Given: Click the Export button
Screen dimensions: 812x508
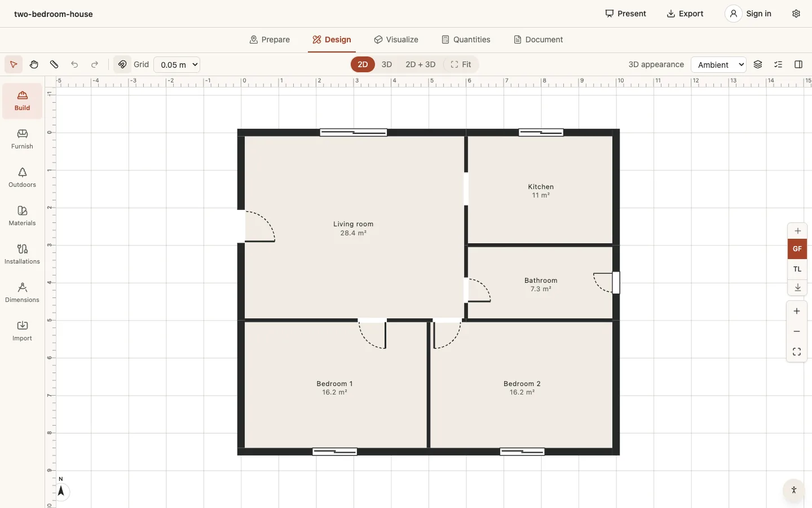Looking at the screenshot, I should coord(685,14).
